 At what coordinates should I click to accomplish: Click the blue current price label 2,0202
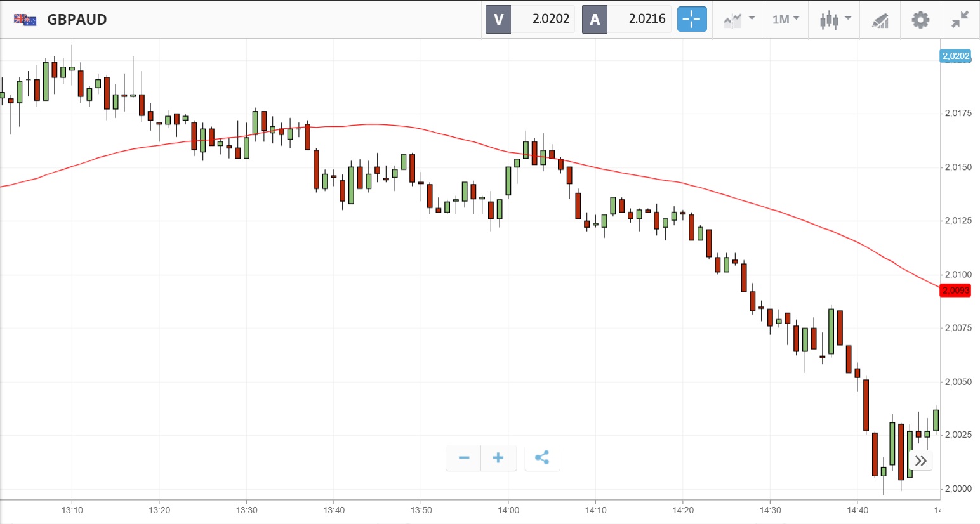[955, 56]
